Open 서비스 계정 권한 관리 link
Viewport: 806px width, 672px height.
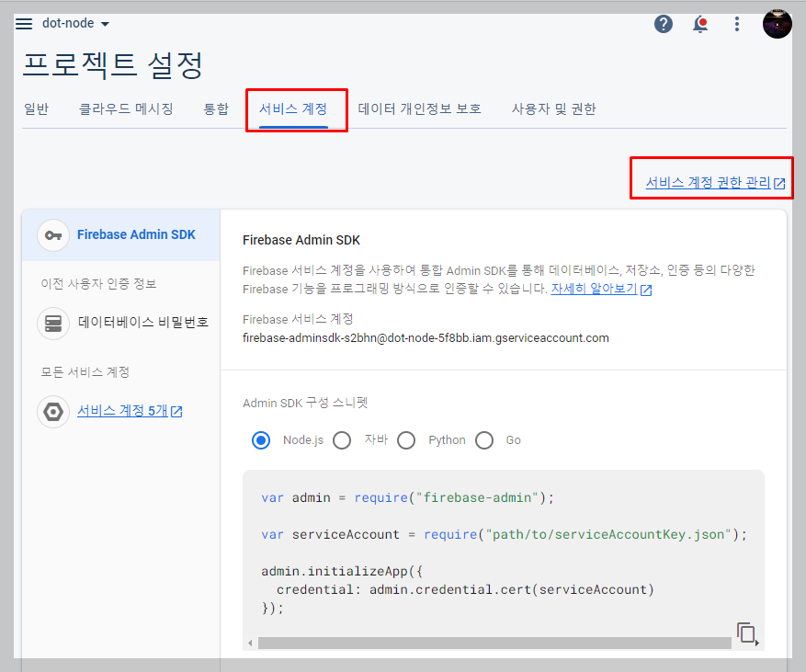click(715, 183)
